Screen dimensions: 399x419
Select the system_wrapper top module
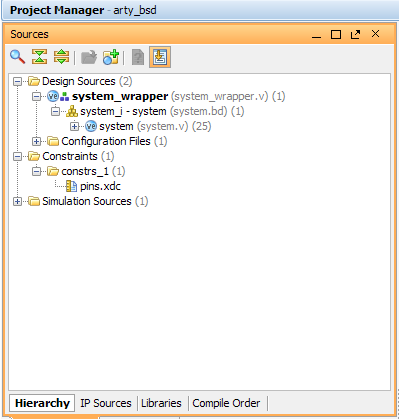tap(120, 96)
